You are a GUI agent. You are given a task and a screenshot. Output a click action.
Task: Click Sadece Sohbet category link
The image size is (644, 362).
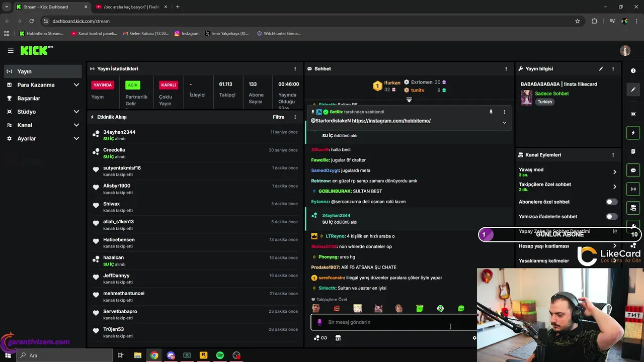[552, 94]
